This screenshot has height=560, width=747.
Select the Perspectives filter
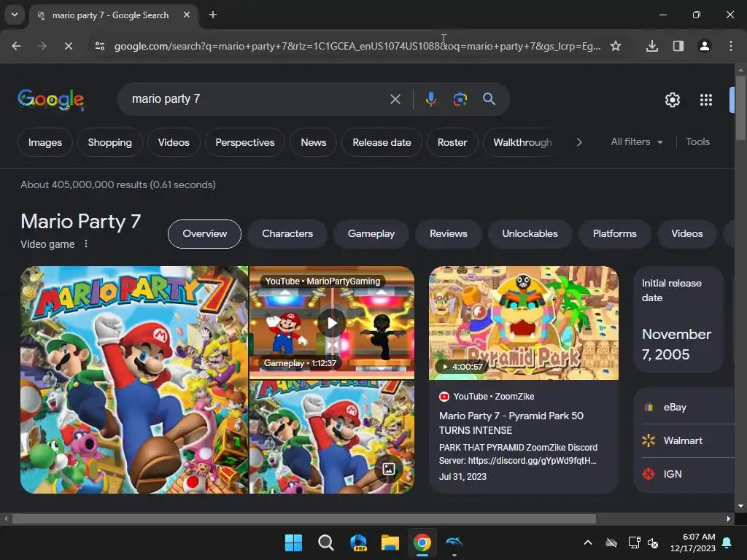245,142
